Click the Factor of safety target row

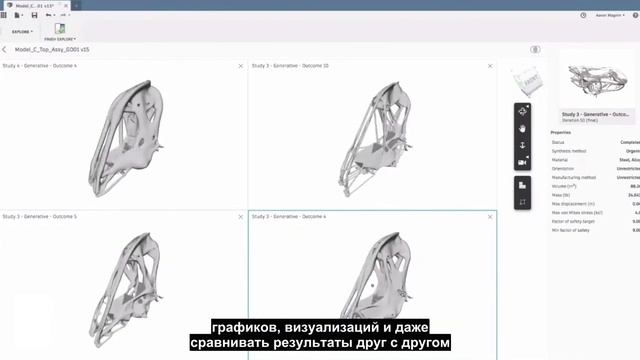coord(595,221)
